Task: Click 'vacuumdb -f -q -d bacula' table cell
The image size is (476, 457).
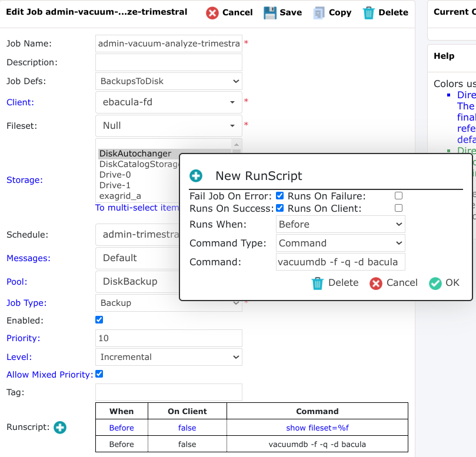Action: tap(317, 444)
